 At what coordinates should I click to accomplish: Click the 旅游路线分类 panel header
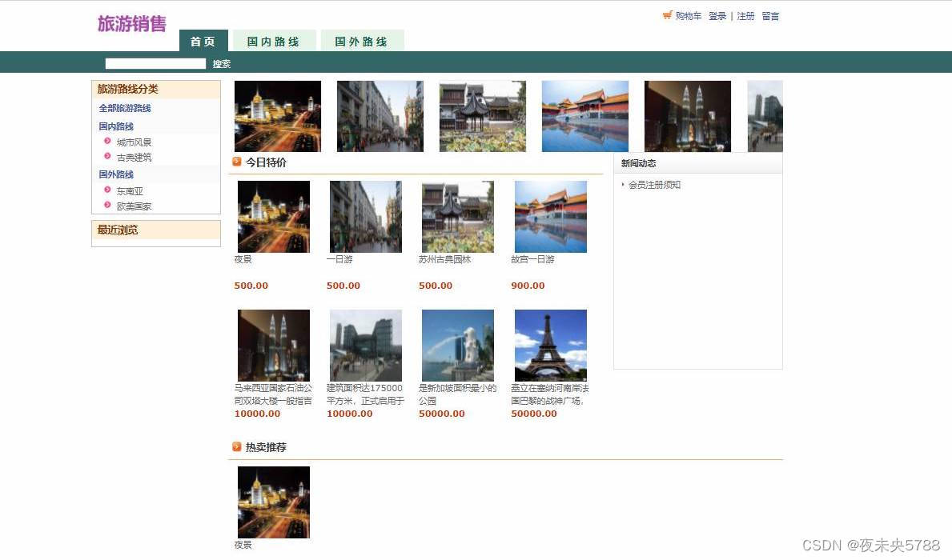pyautogui.click(x=156, y=89)
